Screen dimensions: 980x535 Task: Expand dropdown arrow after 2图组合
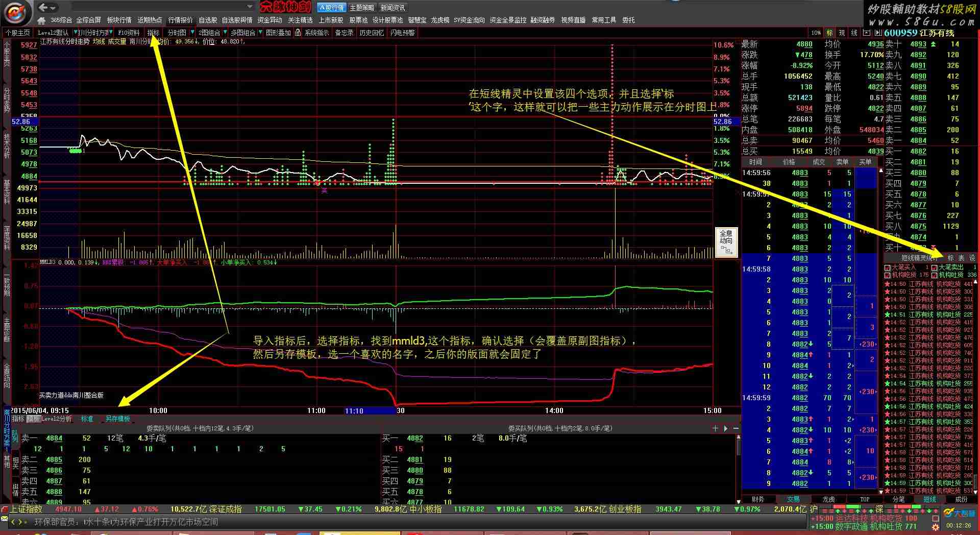click(225, 33)
